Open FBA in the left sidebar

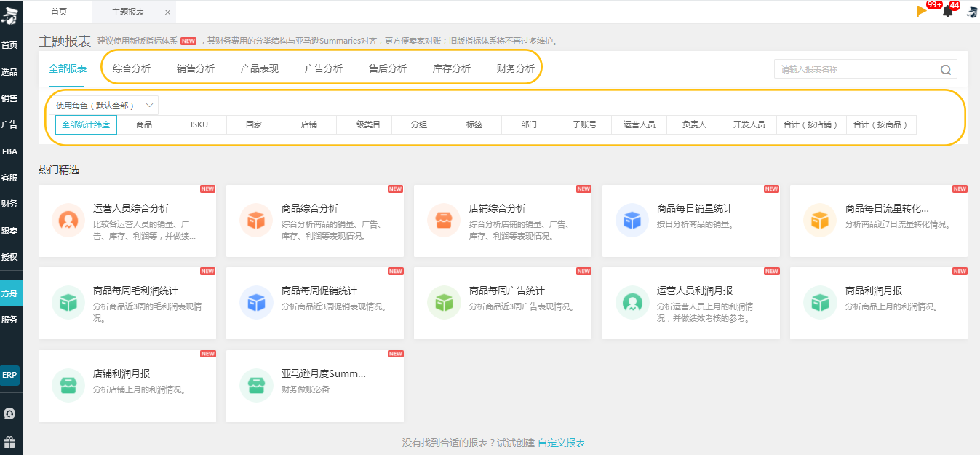click(9, 151)
